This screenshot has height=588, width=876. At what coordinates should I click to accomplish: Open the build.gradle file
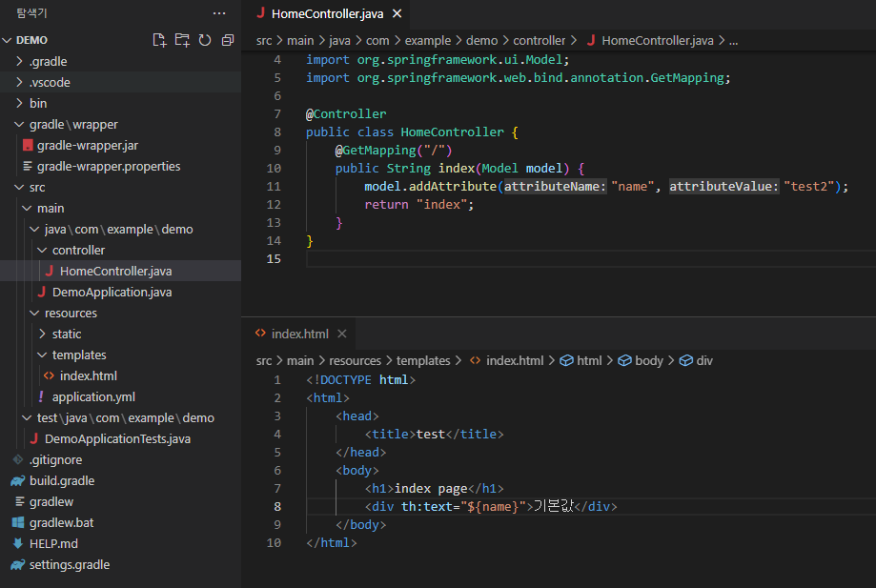120,480
